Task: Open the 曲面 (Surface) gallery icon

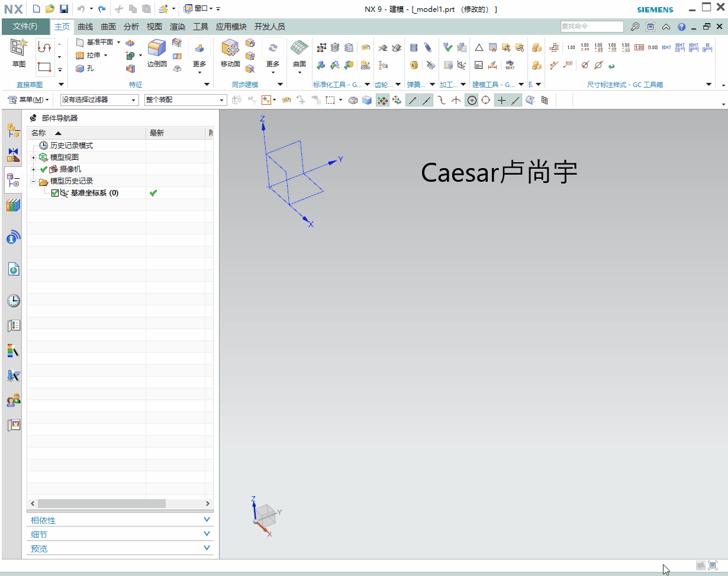Action: [x=299, y=48]
